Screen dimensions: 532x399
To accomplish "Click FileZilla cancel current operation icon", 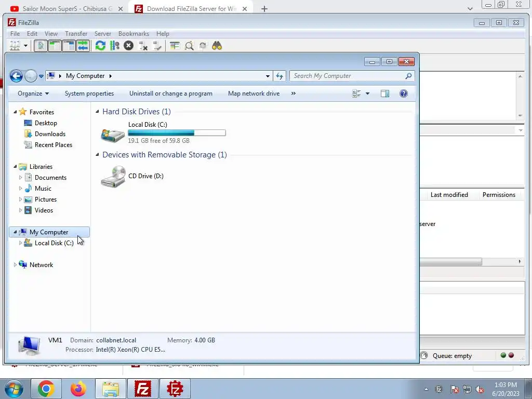I will [129, 46].
